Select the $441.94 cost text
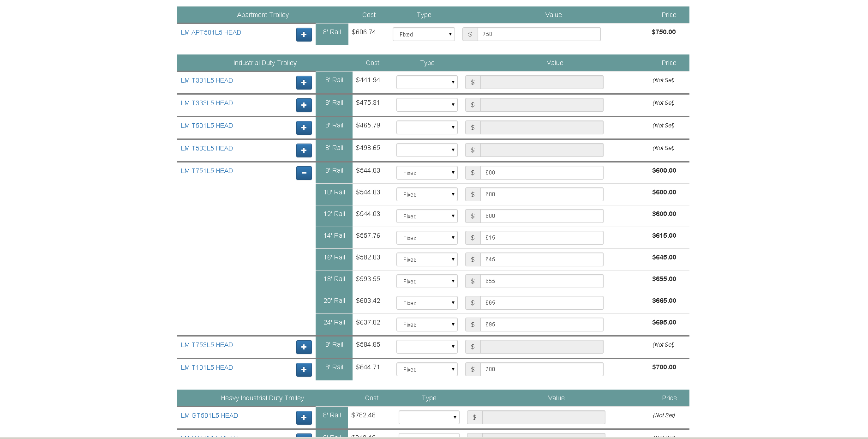The height and width of the screenshot is (439, 868). click(368, 80)
